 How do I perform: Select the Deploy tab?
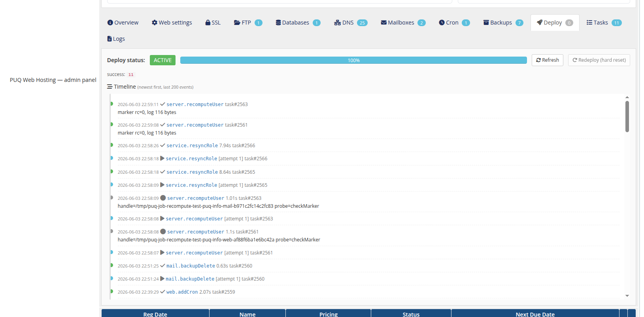(555, 23)
